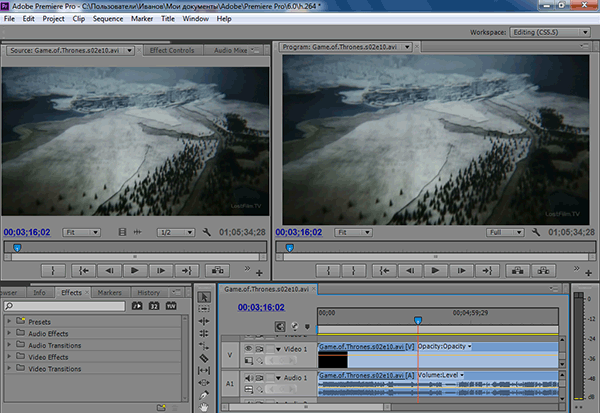The image size is (600, 413).
Task: Open Source monitor button editor plus
Action: click(259, 273)
